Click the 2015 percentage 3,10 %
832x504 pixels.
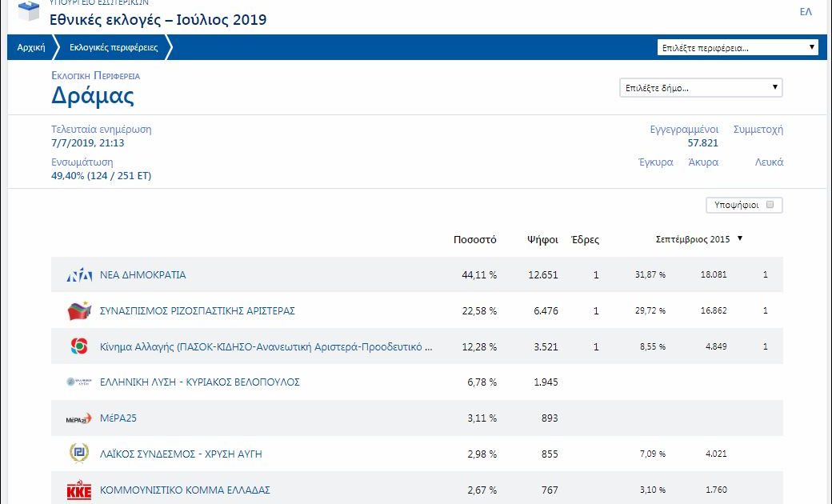(x=653, y=490)
